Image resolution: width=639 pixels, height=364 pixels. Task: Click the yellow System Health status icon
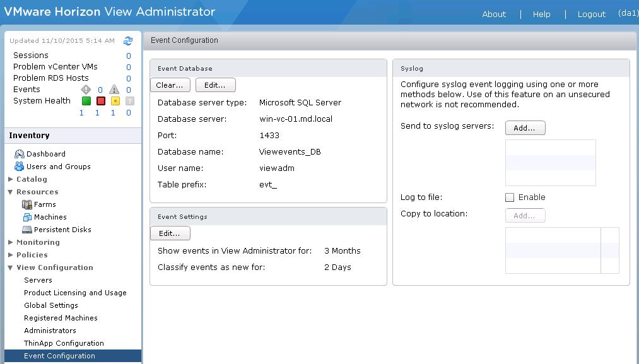[x=115, y=101]
